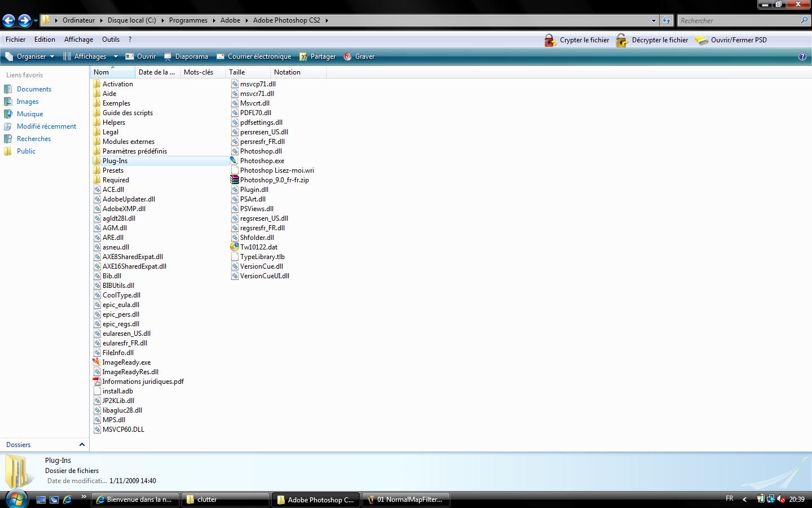Select the install.adb file
812x508 pixels.
[113, 391]
